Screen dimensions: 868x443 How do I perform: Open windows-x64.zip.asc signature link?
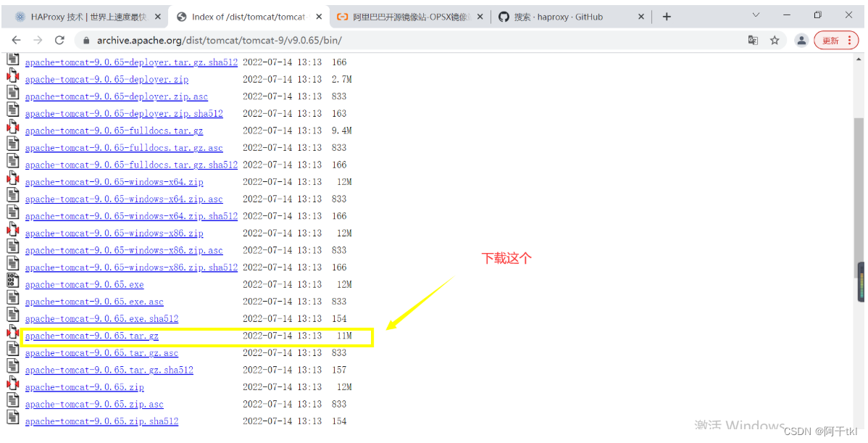124,199
